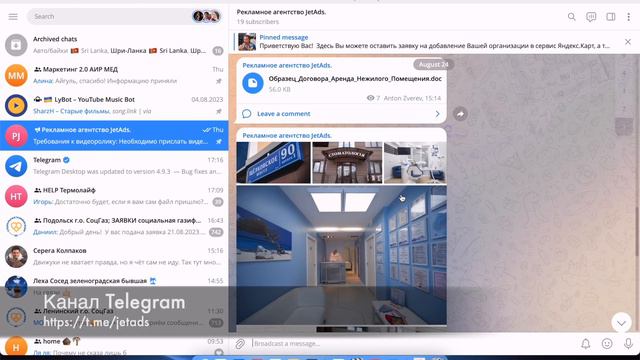Open the home group chat

tap(114, 346)
